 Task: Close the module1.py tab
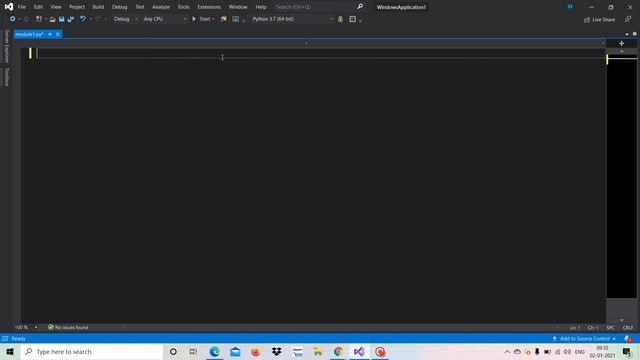coord(58,34)
